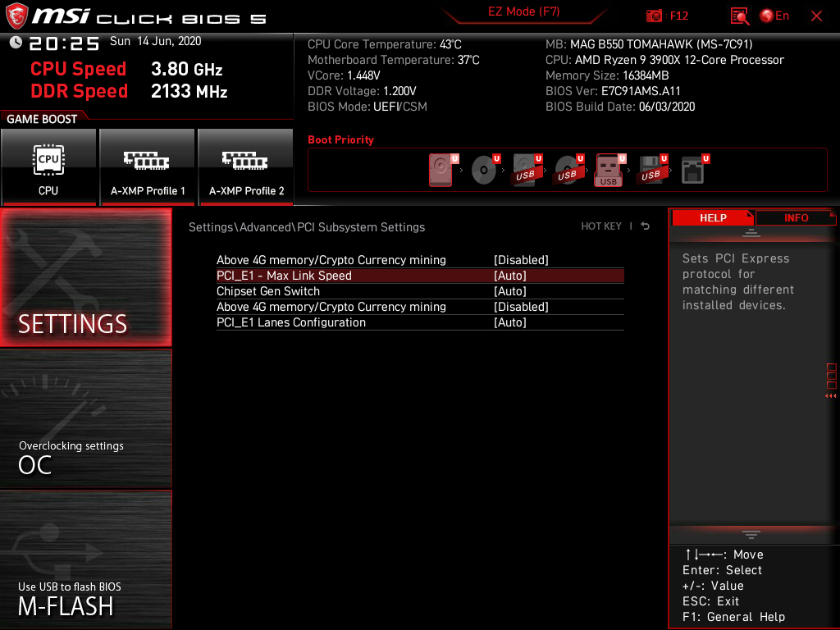Toggle CPU Game Boost
840x630 pixels.
click(x=48, y=167)
